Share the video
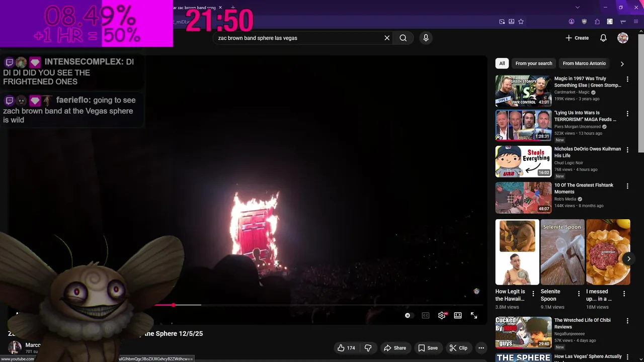This screenshot has height=362, width=644. [395, 348]
